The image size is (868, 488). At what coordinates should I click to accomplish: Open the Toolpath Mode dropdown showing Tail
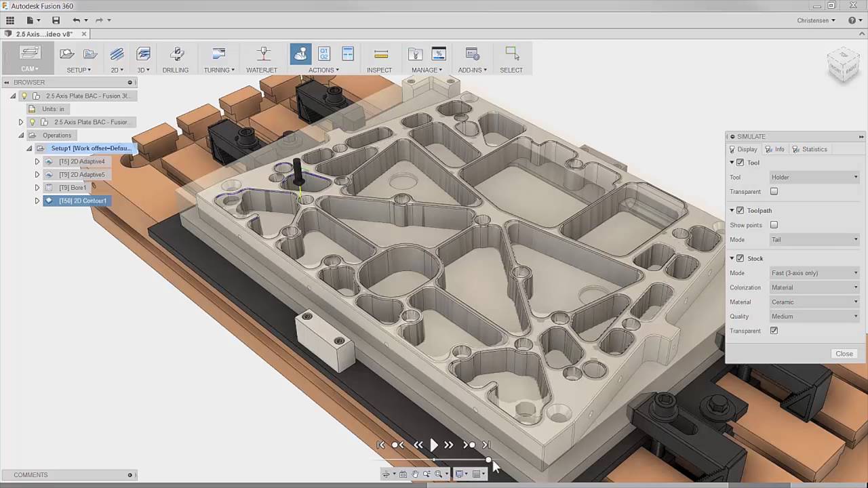[814, 239]
